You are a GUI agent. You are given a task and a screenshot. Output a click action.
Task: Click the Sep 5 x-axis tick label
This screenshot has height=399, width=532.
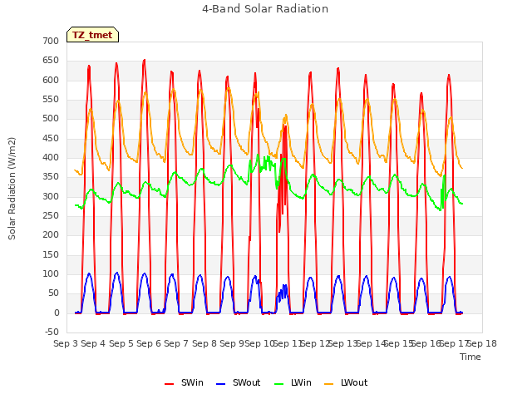121,343
